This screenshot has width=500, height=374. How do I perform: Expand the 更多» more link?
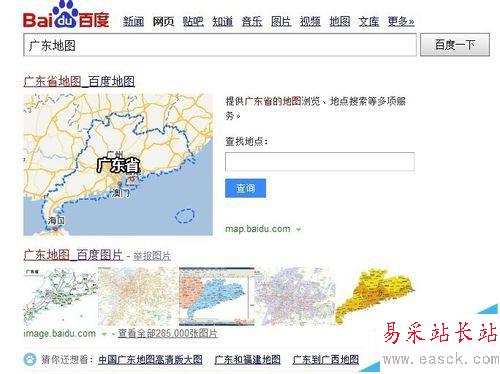point(401,22)
